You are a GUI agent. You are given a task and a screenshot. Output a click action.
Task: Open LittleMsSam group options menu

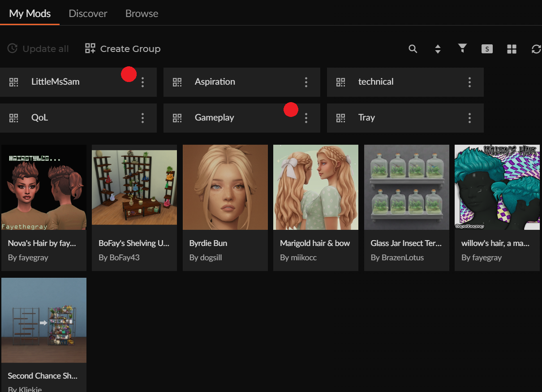[x=142, y=82]
